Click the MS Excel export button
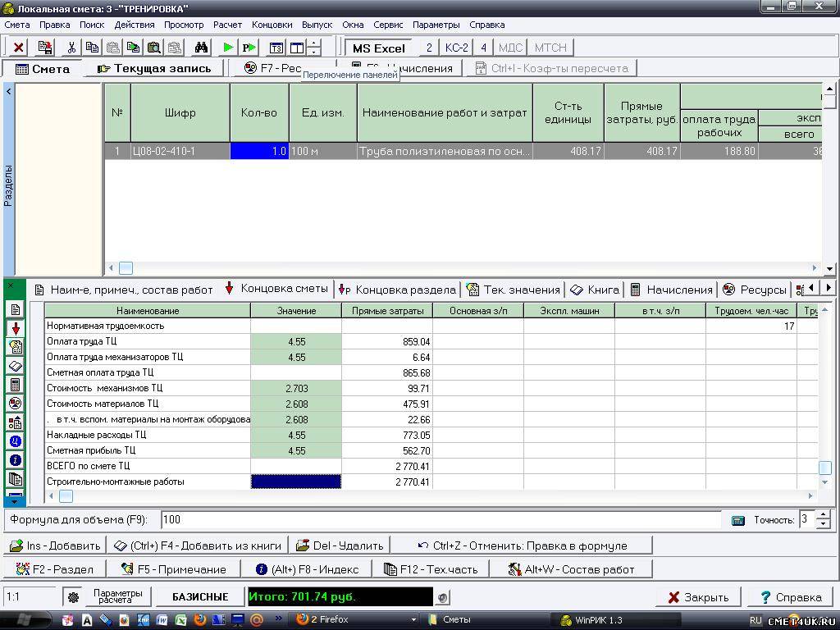840x630 pixels. 379,48
